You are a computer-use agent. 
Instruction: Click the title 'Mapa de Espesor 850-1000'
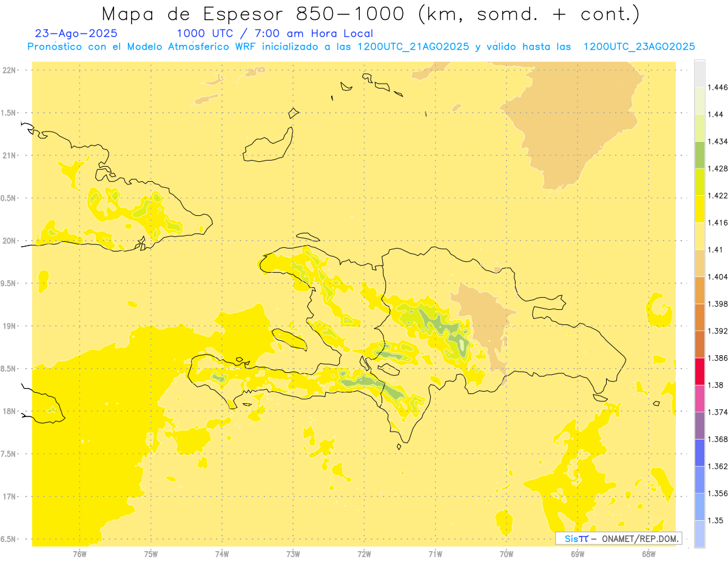(255, 13)
